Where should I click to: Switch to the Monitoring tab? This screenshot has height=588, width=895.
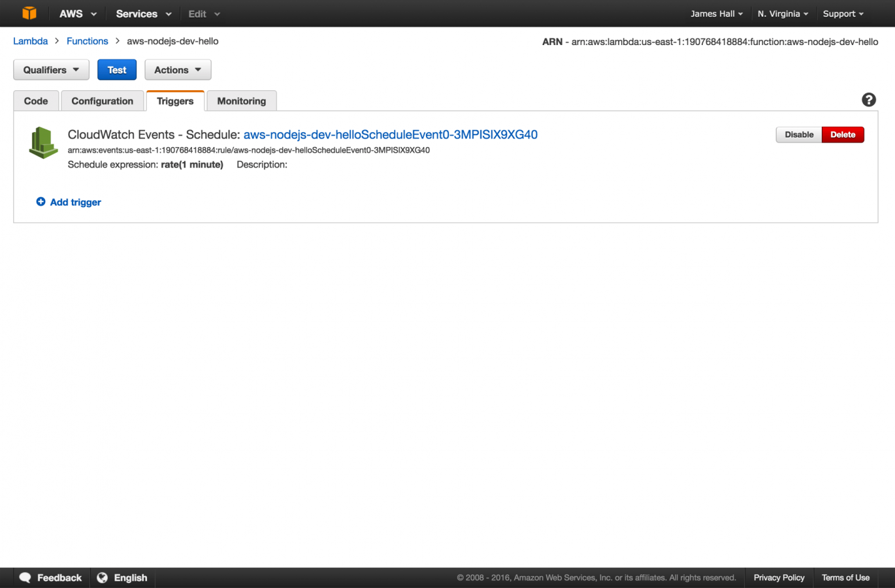point(241,101)
